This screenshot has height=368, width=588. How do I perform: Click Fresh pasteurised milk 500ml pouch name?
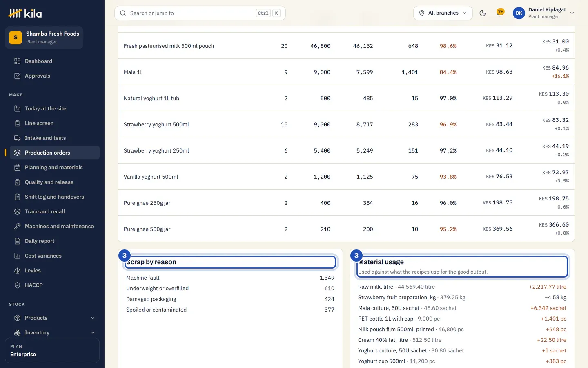(x=169, y=46)
